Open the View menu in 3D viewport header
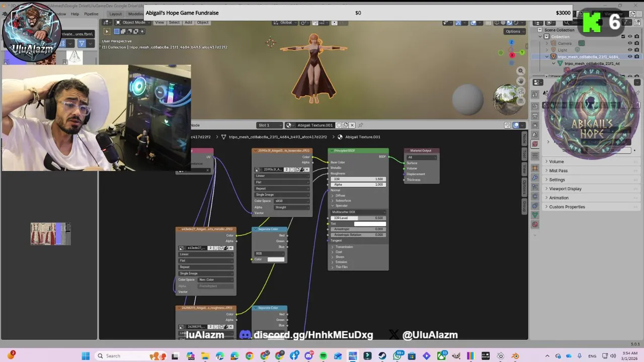 [x=159, y=22]
